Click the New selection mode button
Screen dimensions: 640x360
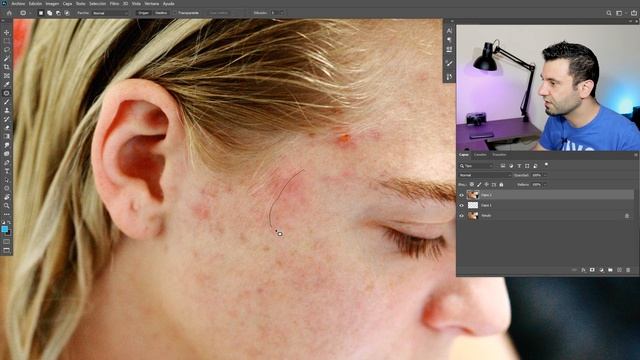coord(41,13)
